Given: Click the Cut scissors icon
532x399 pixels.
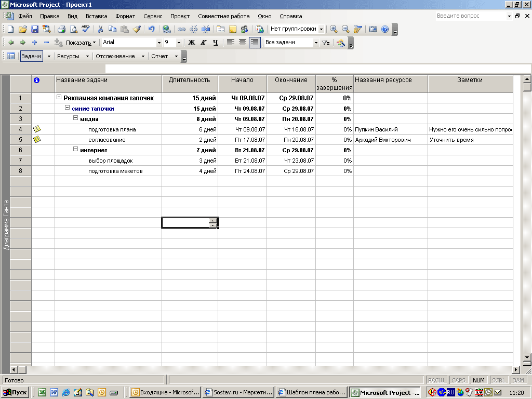Looking at the screenshot, I should tap(100, 29).
